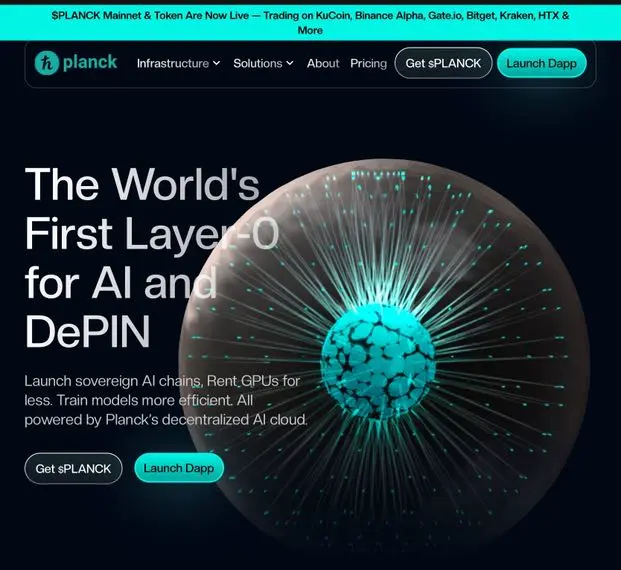
Task: Click the $PLANCK Mainnet announcement banner
Action: 310,23
